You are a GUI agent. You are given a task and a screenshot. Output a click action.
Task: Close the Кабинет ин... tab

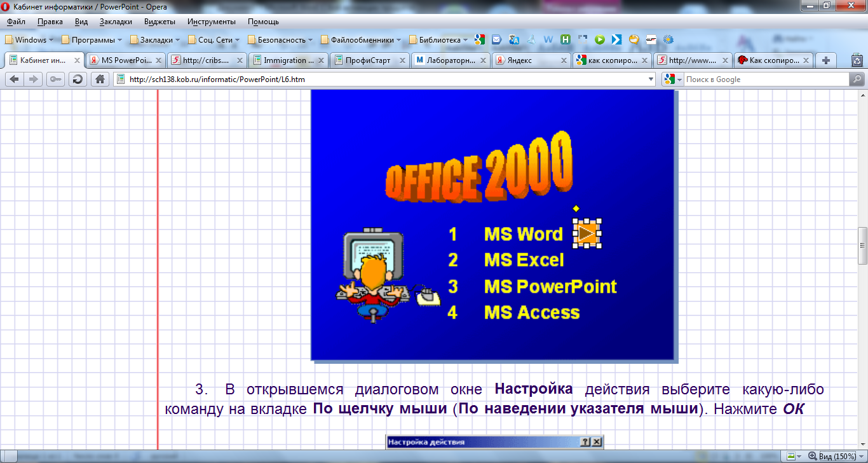[x=78, y=61]
